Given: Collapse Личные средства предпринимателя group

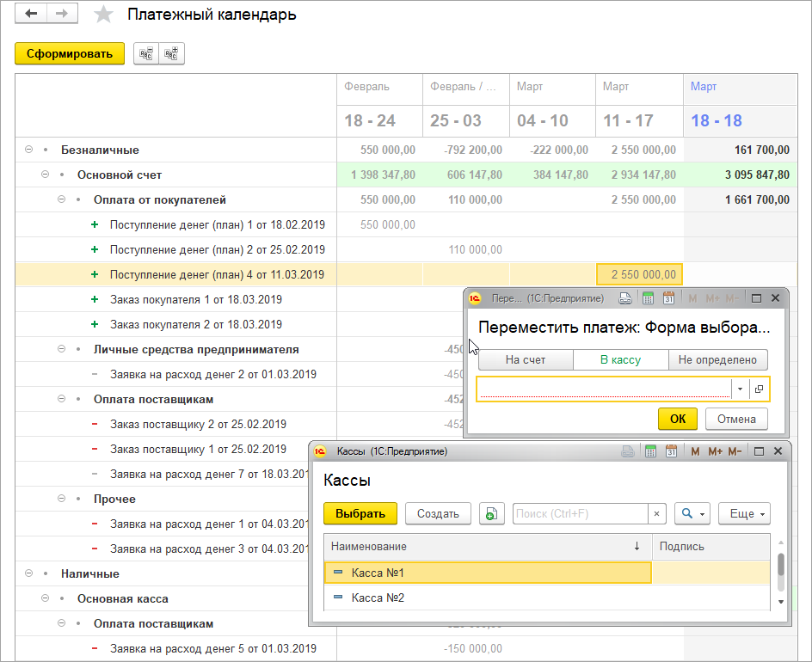Looking at the screenshot, I should tap(62, 349).
